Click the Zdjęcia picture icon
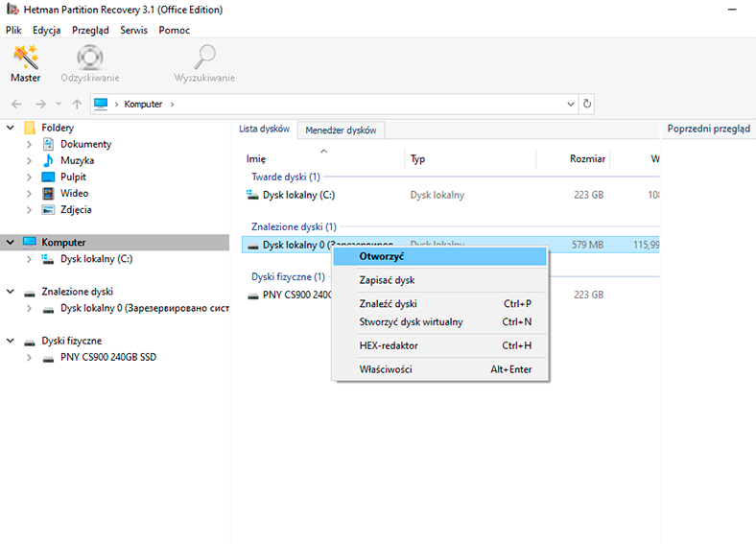This screenshot has height=544, width=756. click(x=48, y=210)
